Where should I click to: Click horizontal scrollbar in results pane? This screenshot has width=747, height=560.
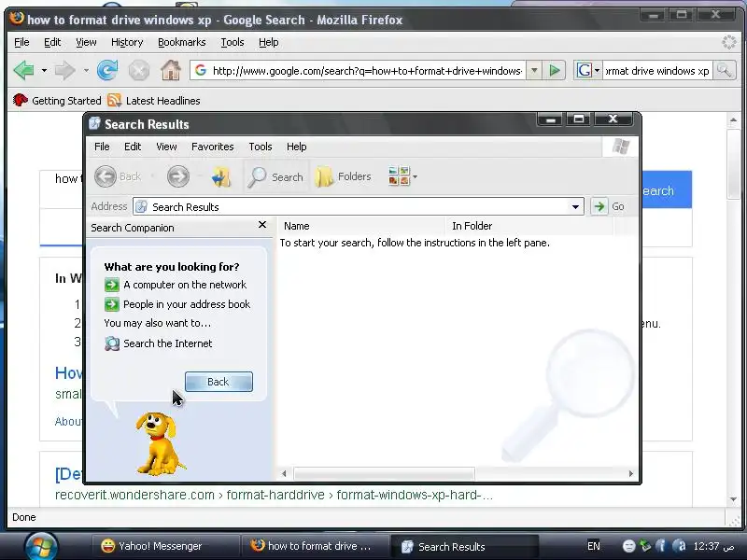[384, 474]
